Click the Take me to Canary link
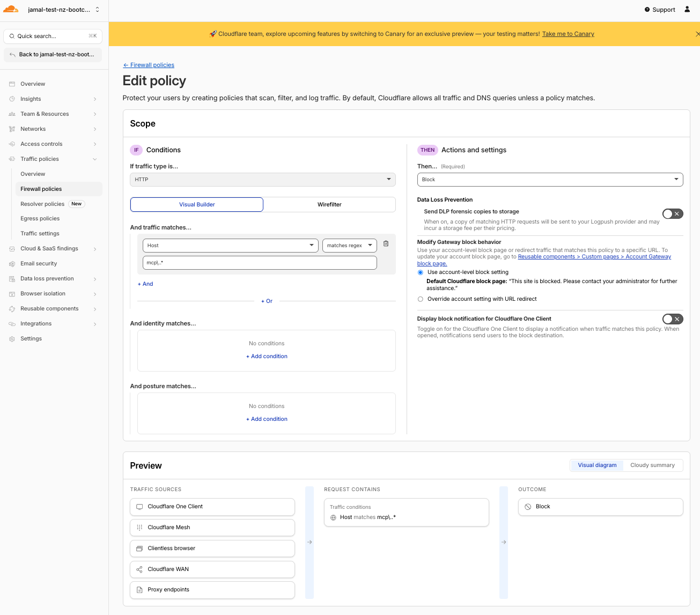Screen dimensions: 700x615 click(x=568, y=34)
